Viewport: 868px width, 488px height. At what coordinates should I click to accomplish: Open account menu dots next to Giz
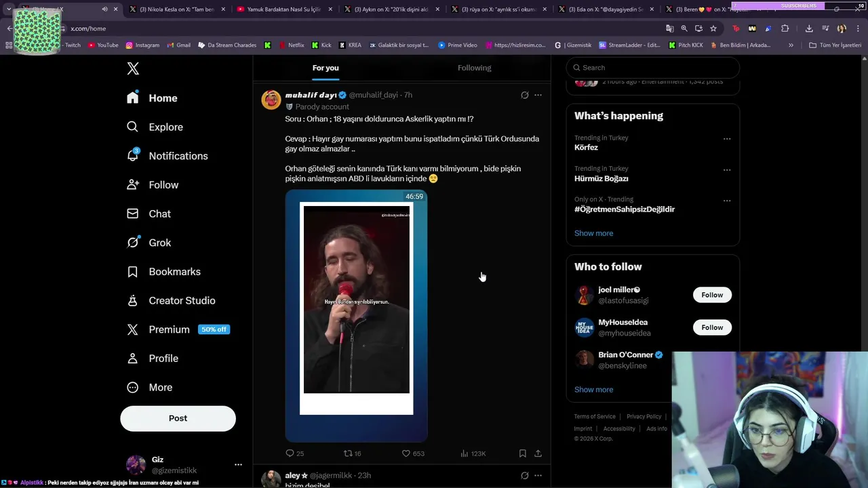click(238, 465)
